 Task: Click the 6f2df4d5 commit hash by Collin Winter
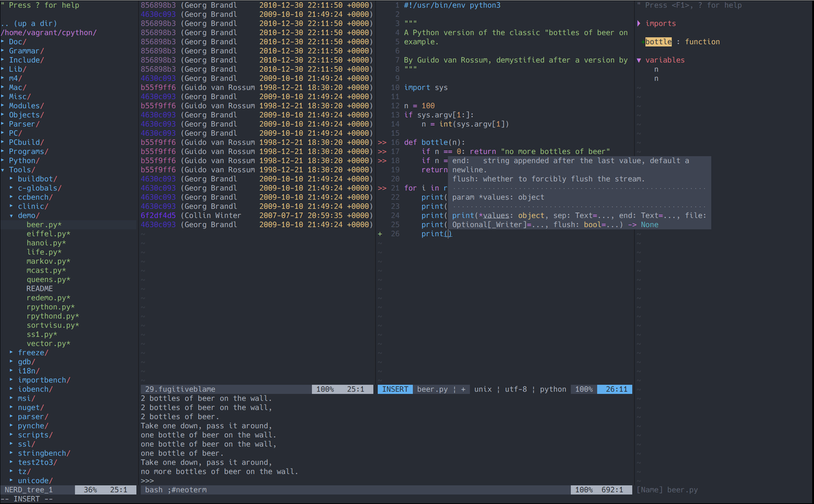point(155,215)
